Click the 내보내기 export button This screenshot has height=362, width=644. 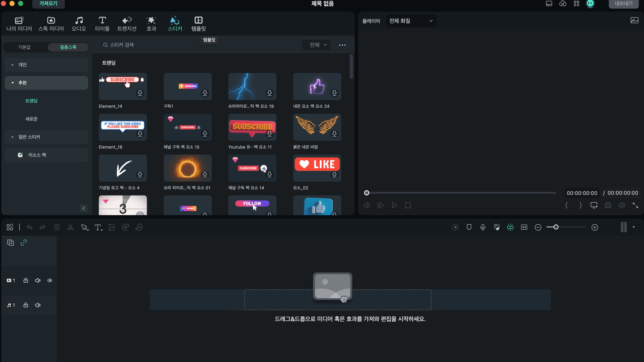(x=624, y=3)
